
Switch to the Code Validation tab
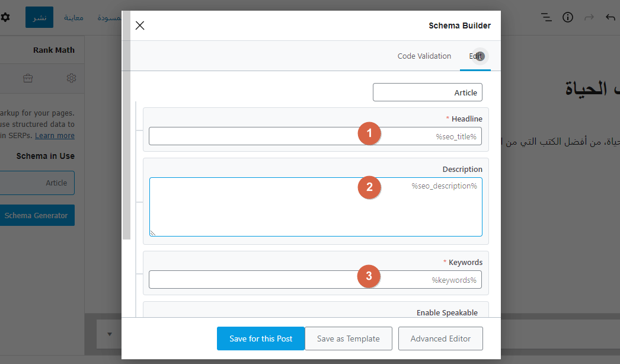coord(424,56)
